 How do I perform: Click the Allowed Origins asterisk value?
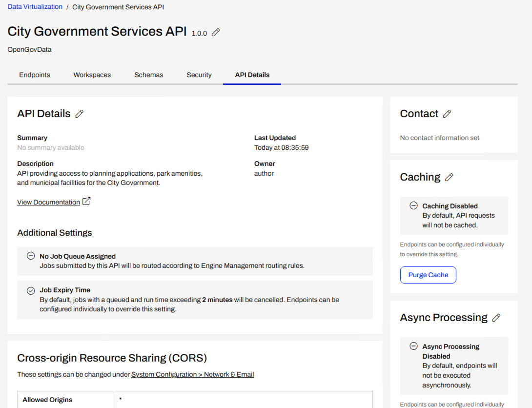pos(121,400)
